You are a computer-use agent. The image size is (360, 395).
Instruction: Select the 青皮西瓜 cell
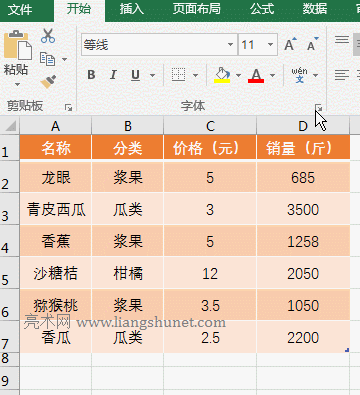click(x=56, y=209)
